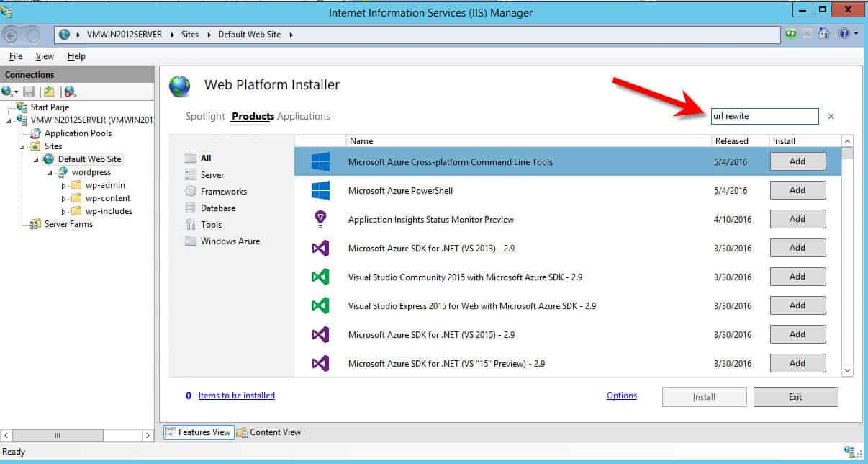Select Server Farms in the tree

tap(68, 224)
